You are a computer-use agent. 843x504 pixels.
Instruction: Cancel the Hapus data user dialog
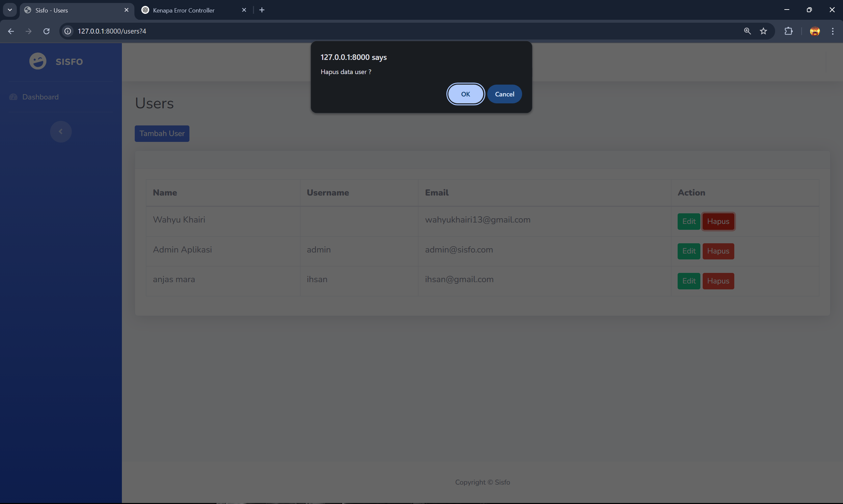click(x=504, y=94)
